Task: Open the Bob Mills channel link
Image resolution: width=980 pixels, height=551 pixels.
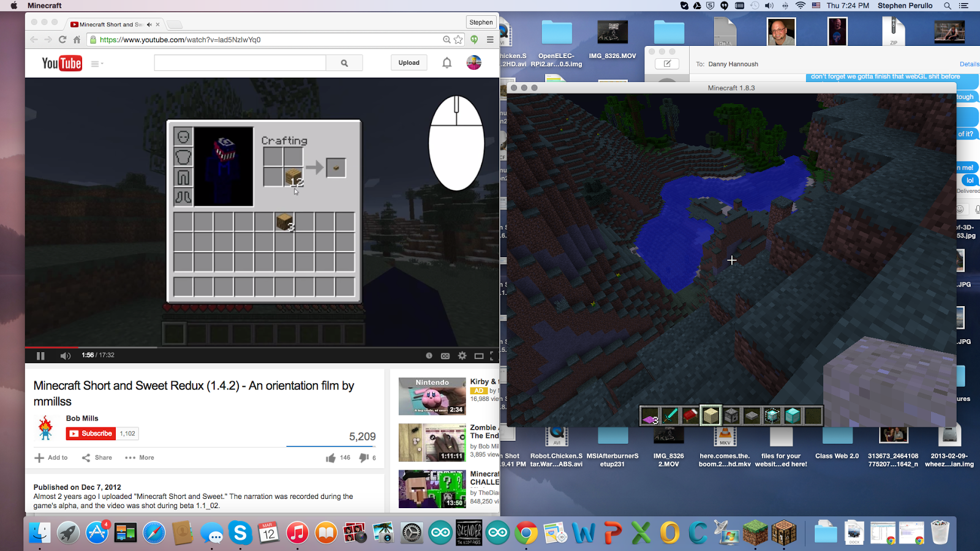Action: (x=82, y=418)
